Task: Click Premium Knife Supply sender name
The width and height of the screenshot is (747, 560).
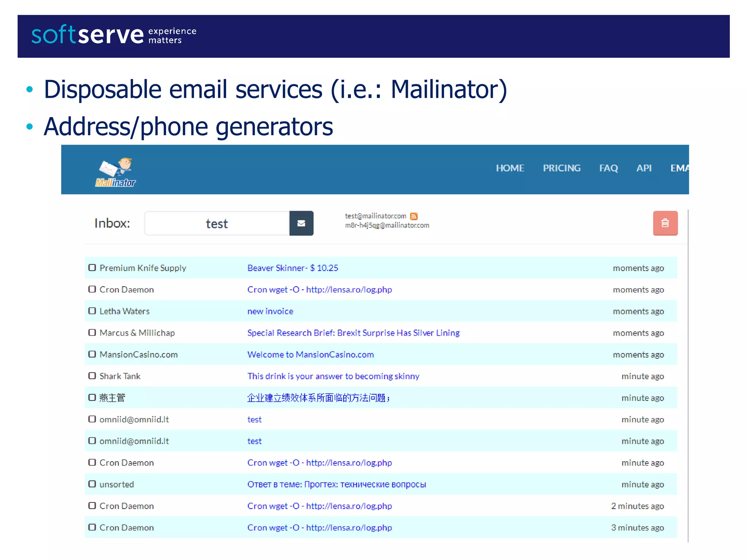Action: [x=143, y=268]
